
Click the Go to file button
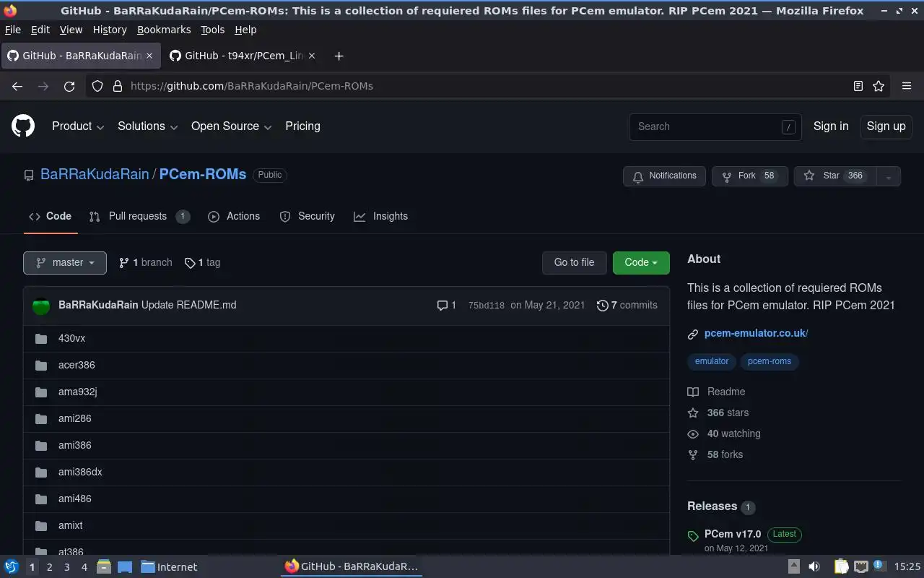(x=574, y=263)
